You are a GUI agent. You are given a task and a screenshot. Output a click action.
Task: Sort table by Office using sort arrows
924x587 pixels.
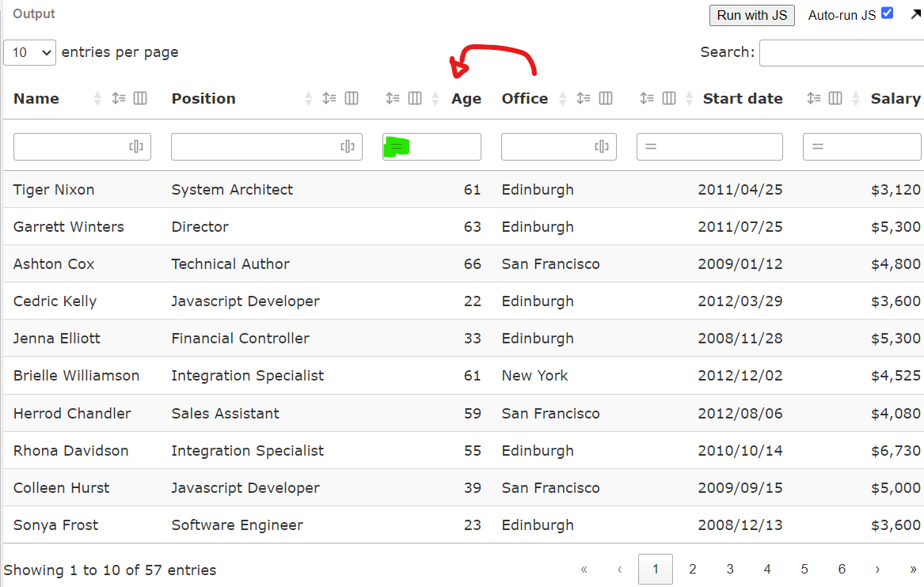(x=563, y=99)
